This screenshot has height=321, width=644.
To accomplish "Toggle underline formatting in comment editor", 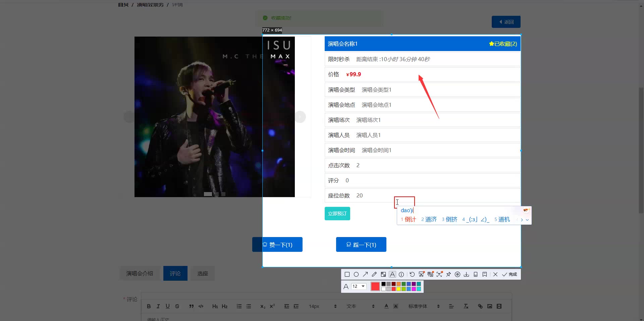I will coord(168,306).
